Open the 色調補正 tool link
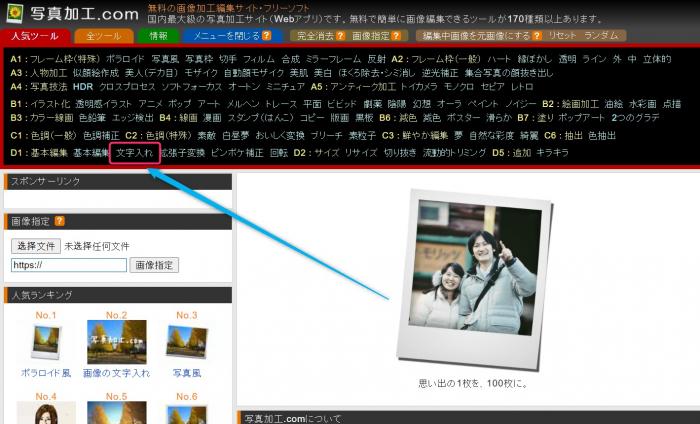This screenshot has height=424, width=700. pyautogui.click(x=101, y=135)
